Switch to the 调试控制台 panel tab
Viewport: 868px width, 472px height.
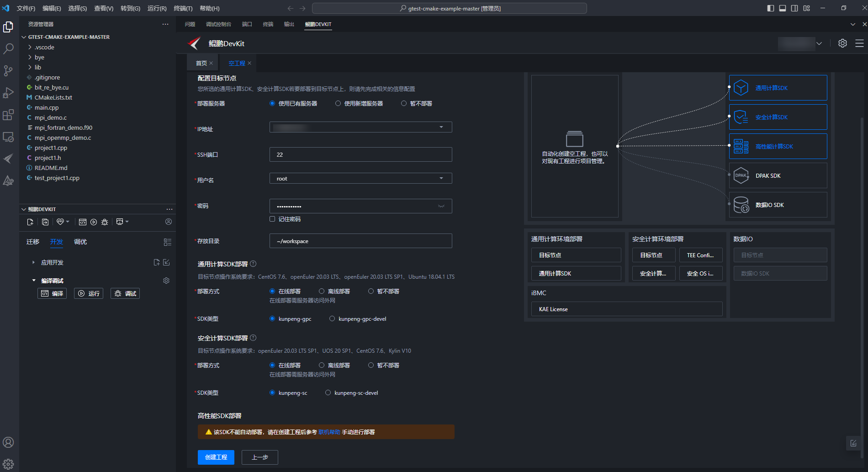coord(218,24)
